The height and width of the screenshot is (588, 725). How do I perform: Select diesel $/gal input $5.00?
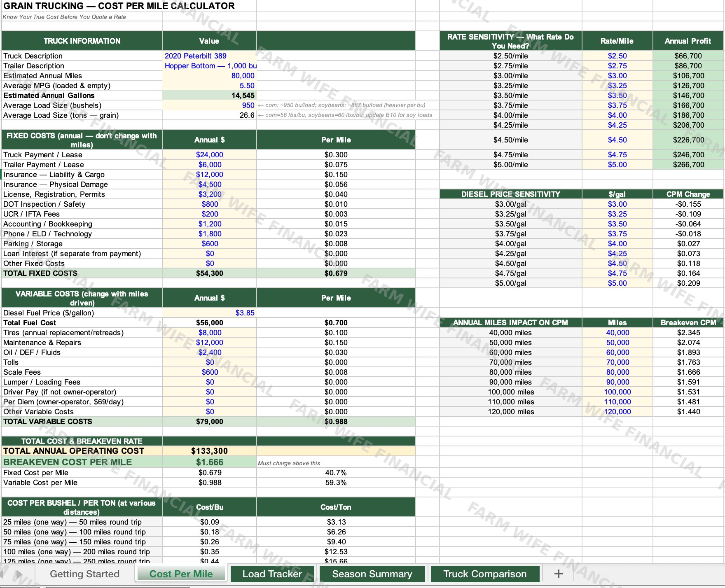617,283
